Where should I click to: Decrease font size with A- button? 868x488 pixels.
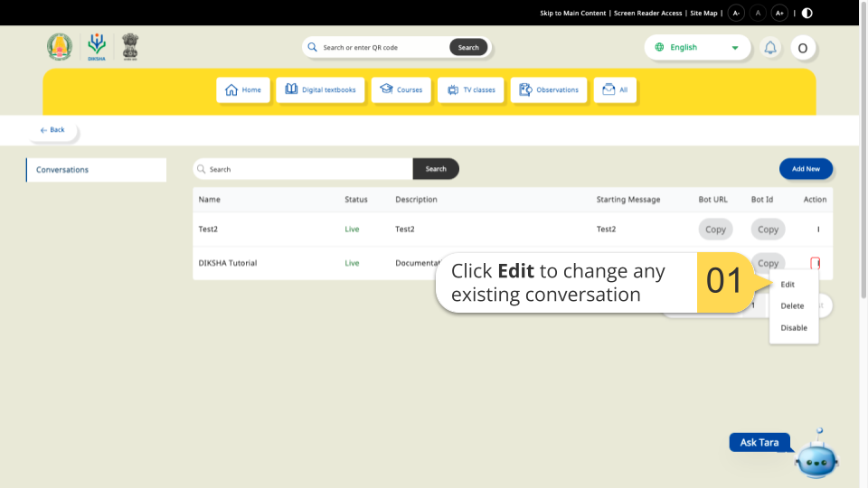pos(736,13)
